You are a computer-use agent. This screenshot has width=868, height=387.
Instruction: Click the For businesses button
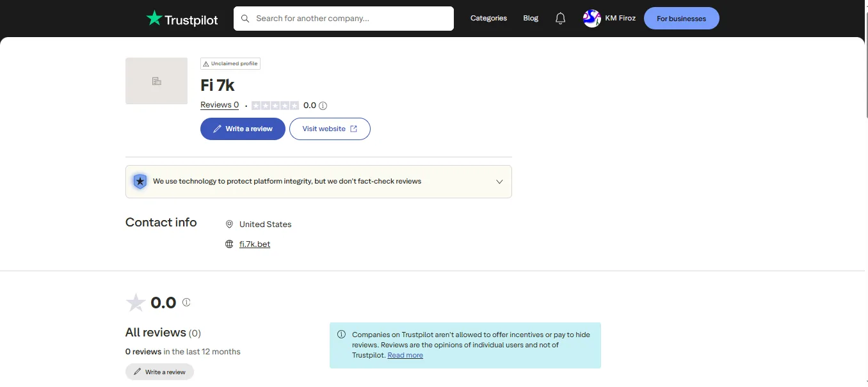(x=681, y=19)
